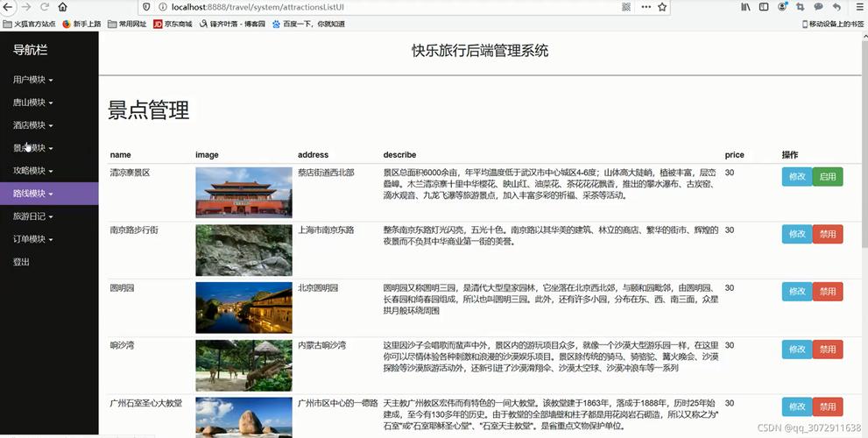Click the 快乐旅行后端管理系统 header title

(480, 51)
